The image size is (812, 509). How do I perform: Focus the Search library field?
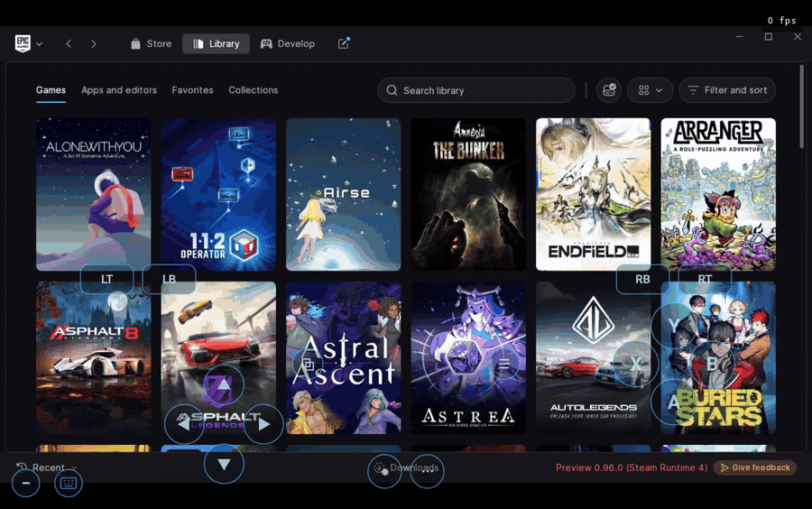[475, 90]
